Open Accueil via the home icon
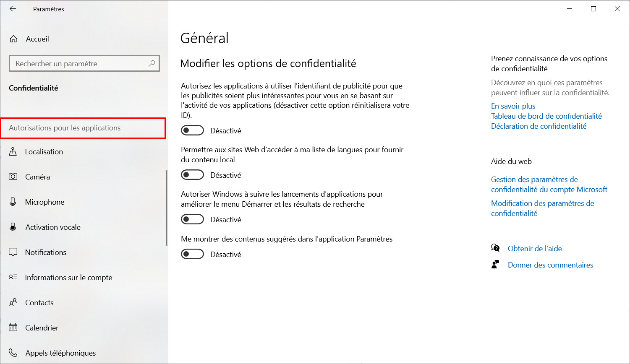 coord(13,39)
